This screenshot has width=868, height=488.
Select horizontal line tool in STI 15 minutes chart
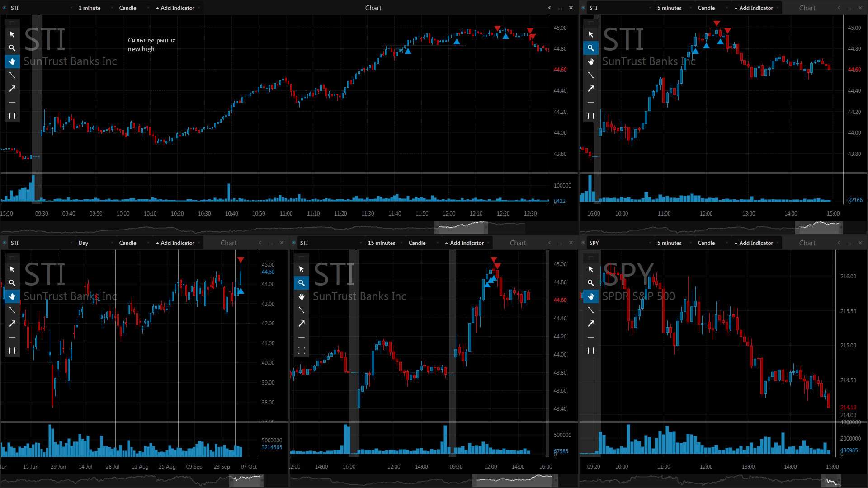point(302,337)
